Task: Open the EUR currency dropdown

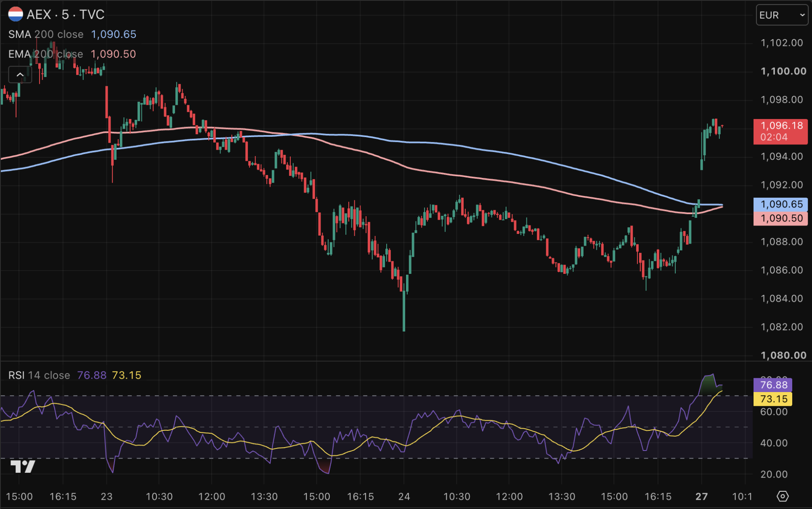Action: [782, 15]
